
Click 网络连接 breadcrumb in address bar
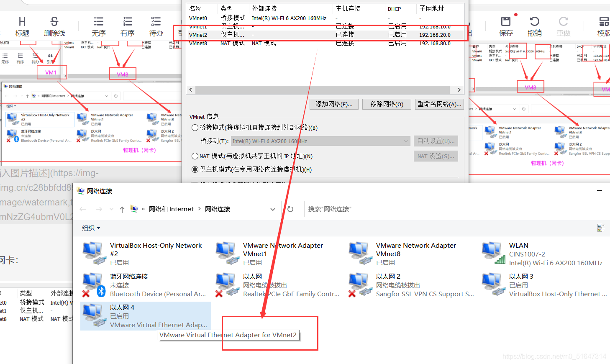[218, 209]
